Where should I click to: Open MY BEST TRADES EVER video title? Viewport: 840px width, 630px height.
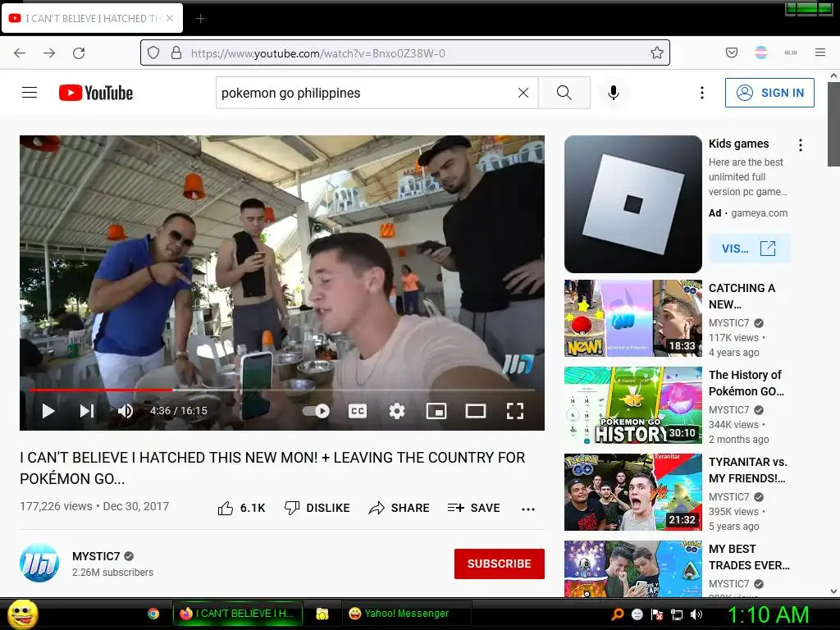(x=749, y=557)
